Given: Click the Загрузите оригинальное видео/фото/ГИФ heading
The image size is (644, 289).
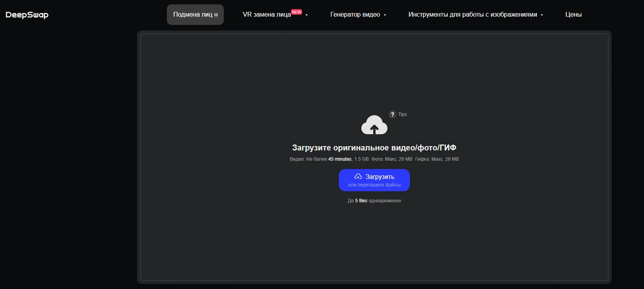Looking at the screenshot, I should 374,148.
